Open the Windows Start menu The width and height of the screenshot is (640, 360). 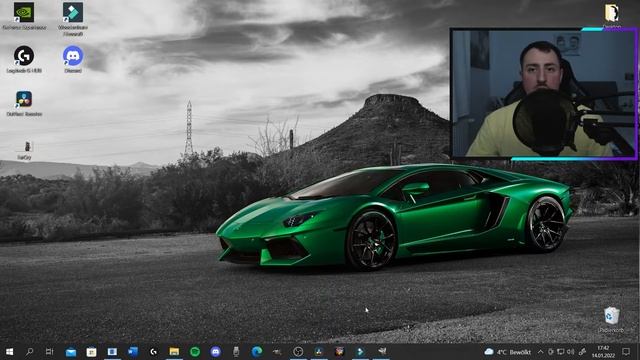(9, 351)
